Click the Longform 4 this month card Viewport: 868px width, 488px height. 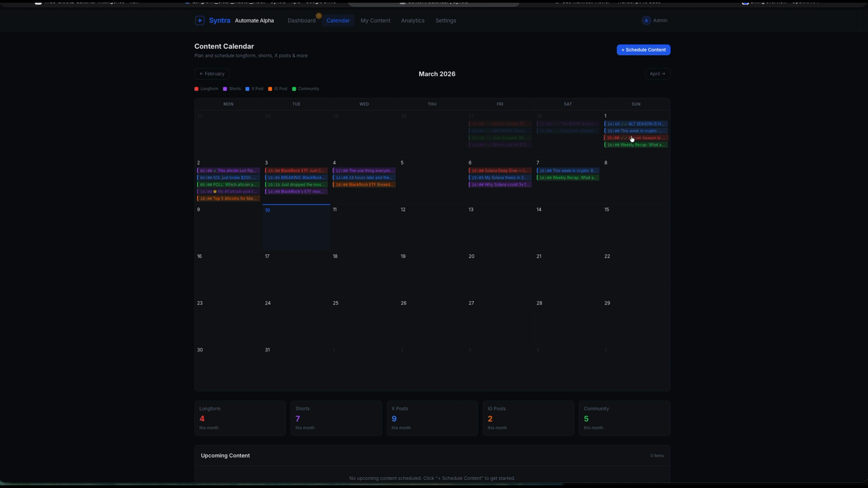[x=240, y=418]
